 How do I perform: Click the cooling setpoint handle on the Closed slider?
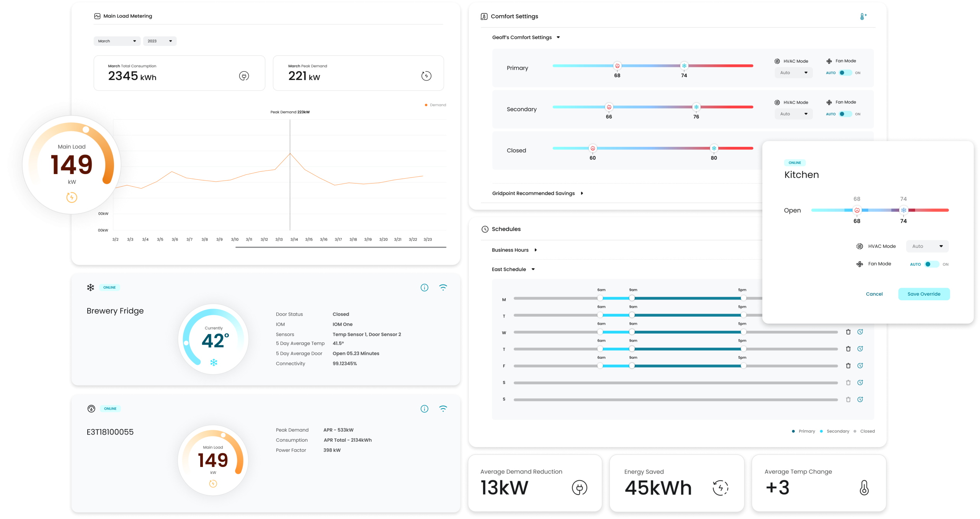714,148
